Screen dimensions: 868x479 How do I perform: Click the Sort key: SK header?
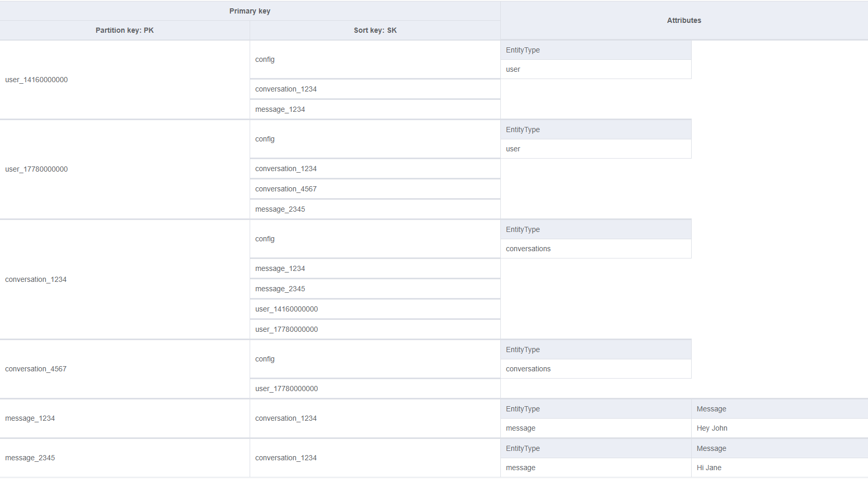pos(375,30)
